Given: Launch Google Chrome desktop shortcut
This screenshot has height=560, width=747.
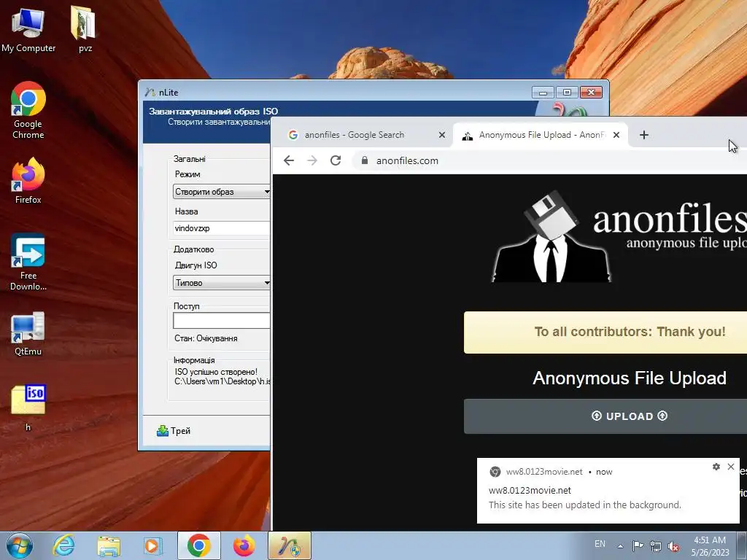Looking at the screenshot, I should 28,110.
